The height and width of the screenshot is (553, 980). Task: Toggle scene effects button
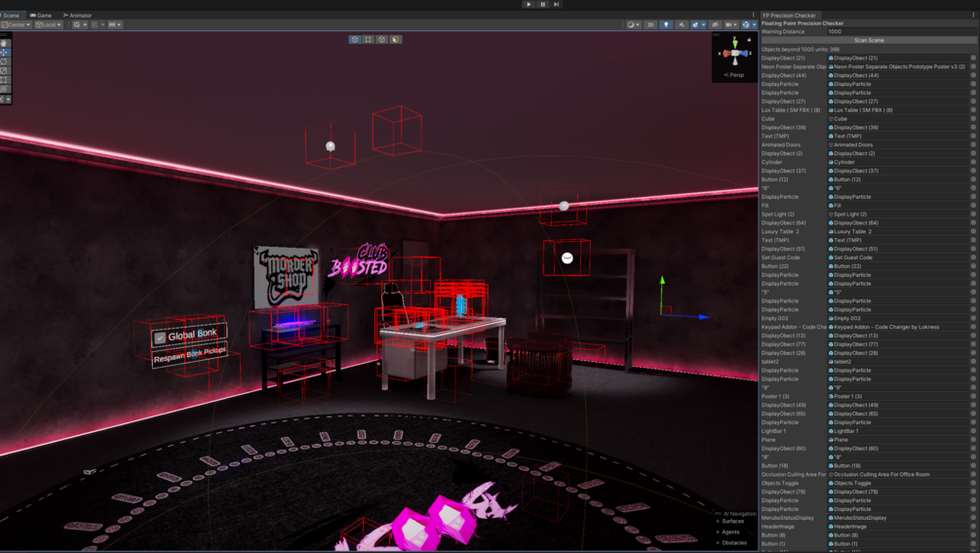point(695,24)
